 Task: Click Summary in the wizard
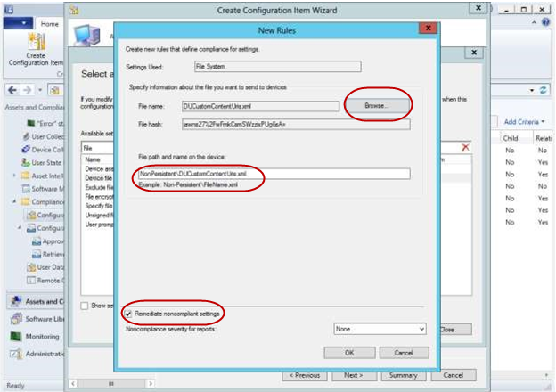tap(403, 375)
